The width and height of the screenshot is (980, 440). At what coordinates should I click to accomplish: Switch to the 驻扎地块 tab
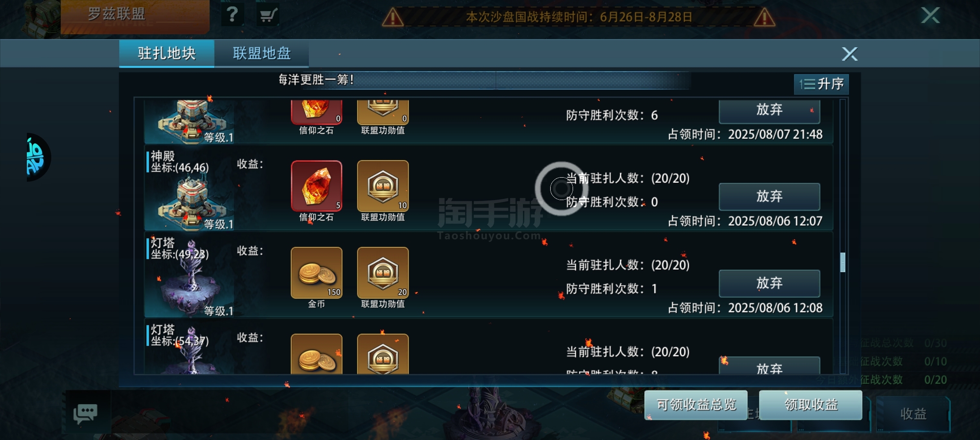[x=167, y=53]
